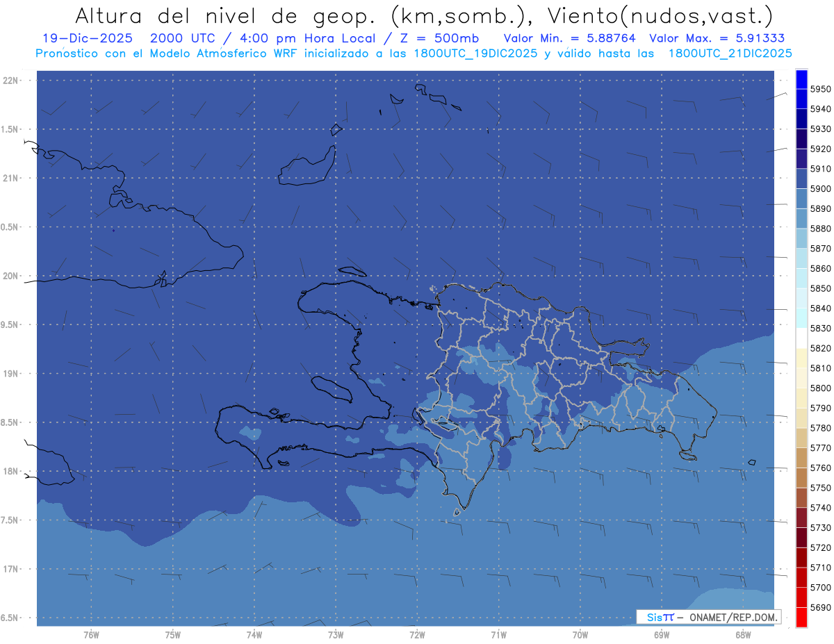This screenshot has width=834, height=644.
Task: Click the 68W longitude label
Action: point(743,635)
